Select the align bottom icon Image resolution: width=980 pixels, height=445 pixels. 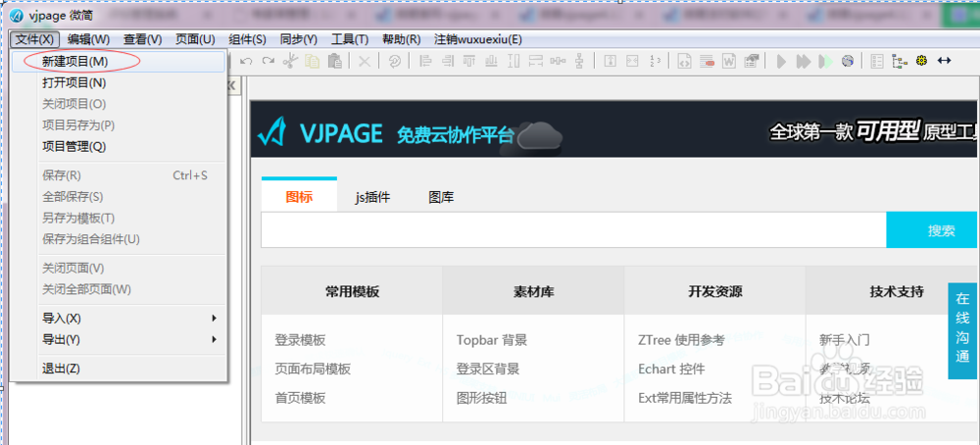point(492,61)
